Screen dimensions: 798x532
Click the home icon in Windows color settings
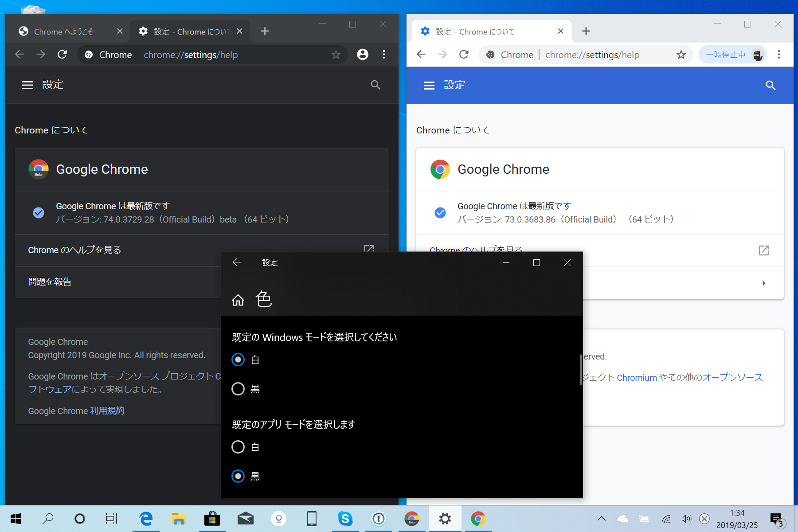(x=238, y=300)
